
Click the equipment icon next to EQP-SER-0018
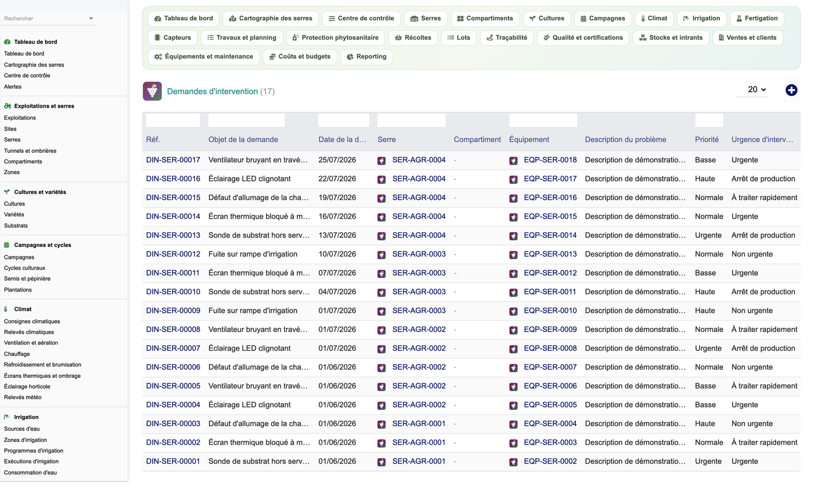[513, 161]
